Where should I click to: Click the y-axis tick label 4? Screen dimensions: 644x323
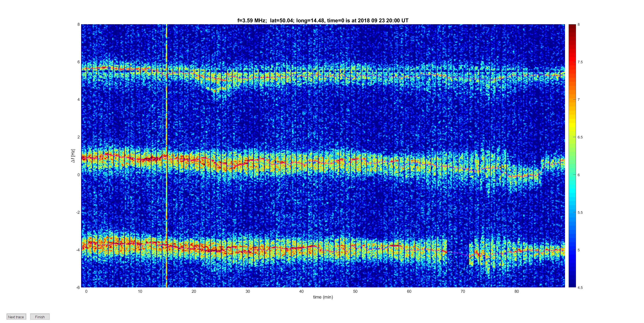pos(79,100)
